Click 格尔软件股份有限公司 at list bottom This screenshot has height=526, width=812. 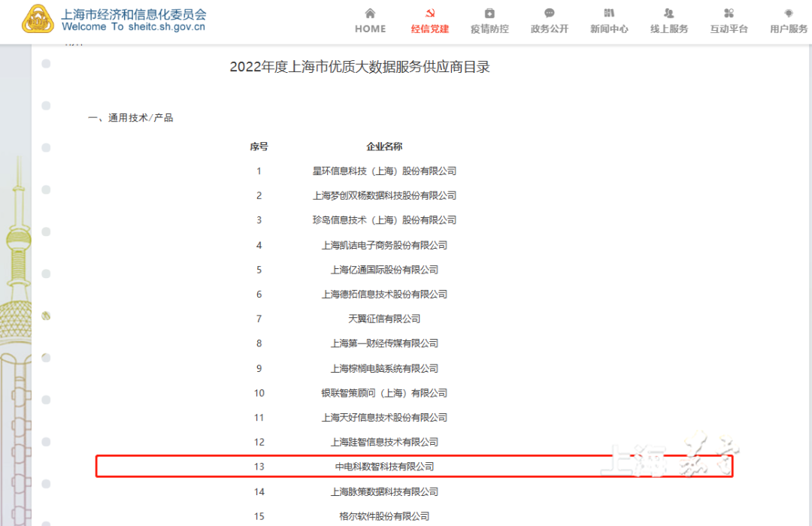tap(386, 516)
